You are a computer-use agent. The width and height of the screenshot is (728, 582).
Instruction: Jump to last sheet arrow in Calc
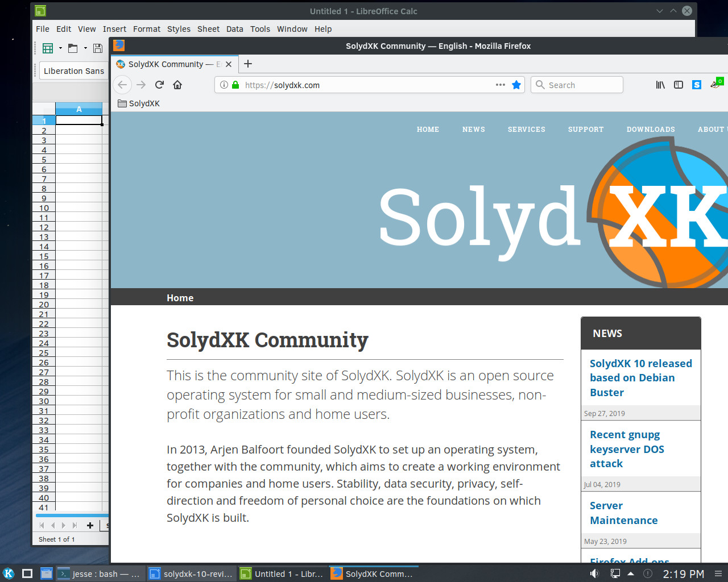pyautogui.click(x=75, y=525)
